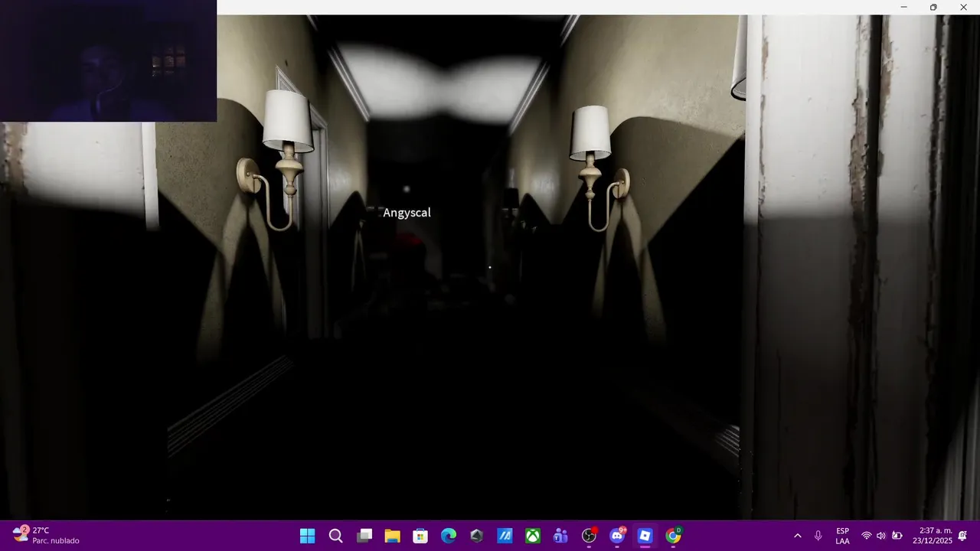Viewport: 980px width, 551px height.
Task: Check battery status in tray
Action: point(897,536)
